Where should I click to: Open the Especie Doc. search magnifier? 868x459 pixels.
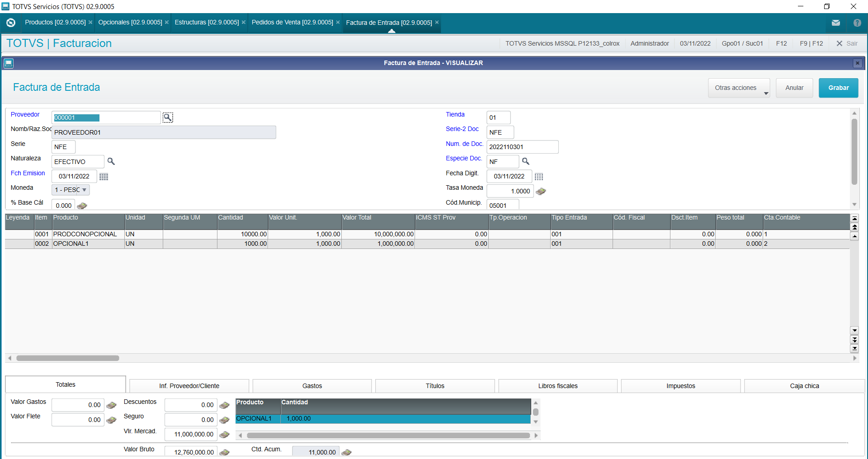pyautogui.click(x=525, y=161)
